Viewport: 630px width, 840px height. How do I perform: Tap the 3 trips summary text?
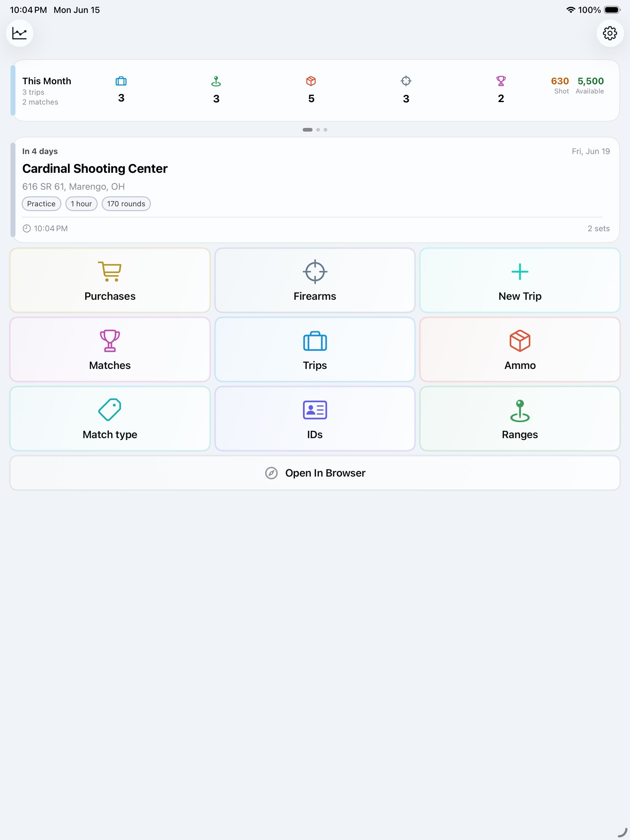click(x=34, y=92)
